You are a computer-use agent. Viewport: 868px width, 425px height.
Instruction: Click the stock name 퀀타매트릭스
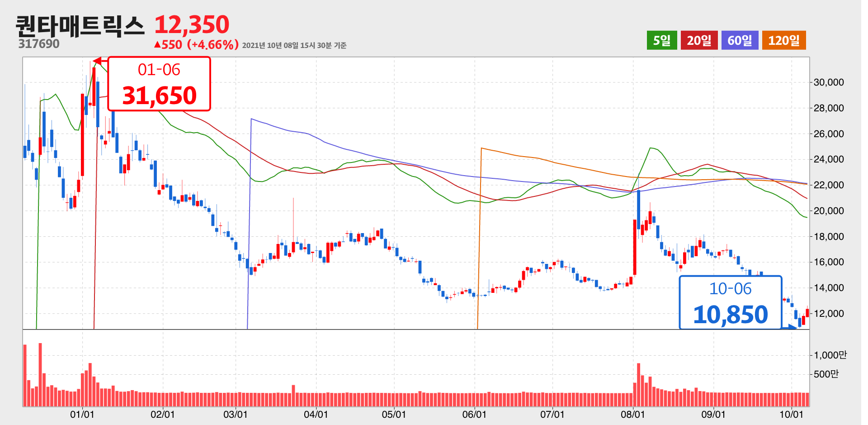[x=80, y=26]
